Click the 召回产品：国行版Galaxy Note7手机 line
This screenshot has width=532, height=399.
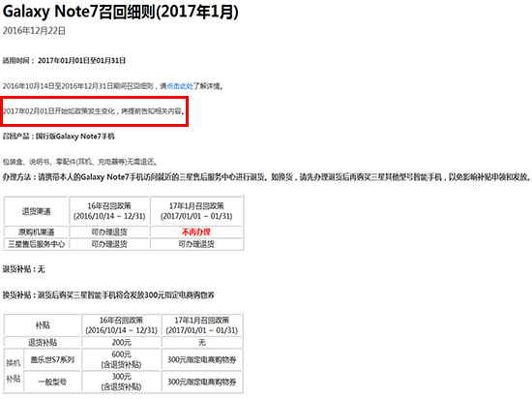pos(58,137)
